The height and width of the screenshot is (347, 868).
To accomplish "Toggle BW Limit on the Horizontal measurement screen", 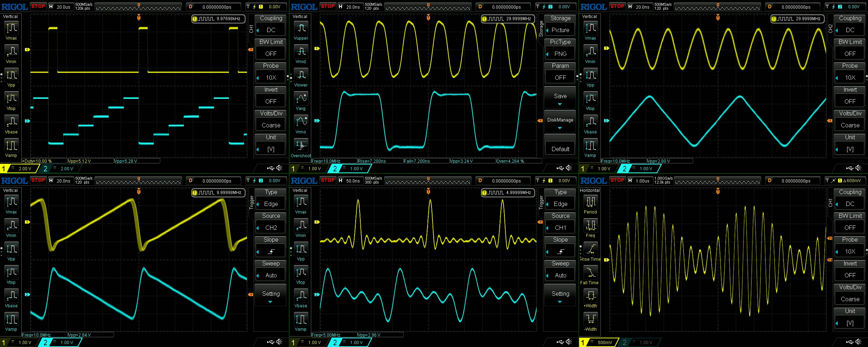I will pyautogui.click(x=850, y=223).
